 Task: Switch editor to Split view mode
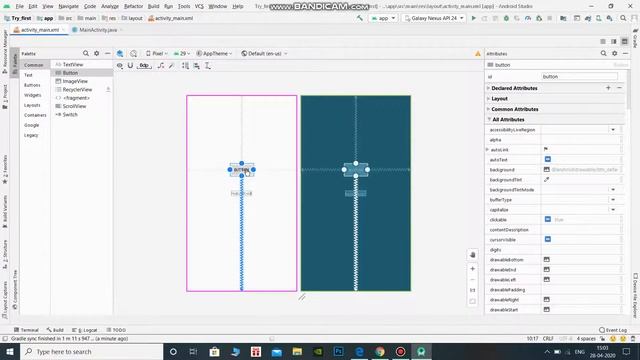(613, 42)
